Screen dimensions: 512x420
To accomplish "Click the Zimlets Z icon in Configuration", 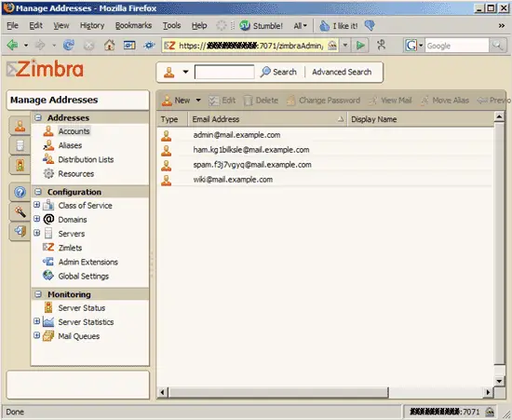I will pos(48,247).
